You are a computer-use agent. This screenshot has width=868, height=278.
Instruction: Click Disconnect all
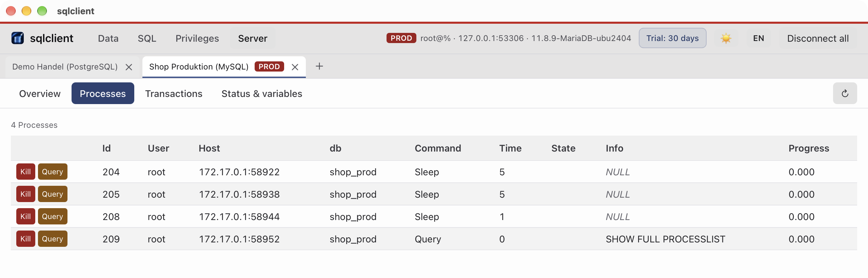point(818,38)
